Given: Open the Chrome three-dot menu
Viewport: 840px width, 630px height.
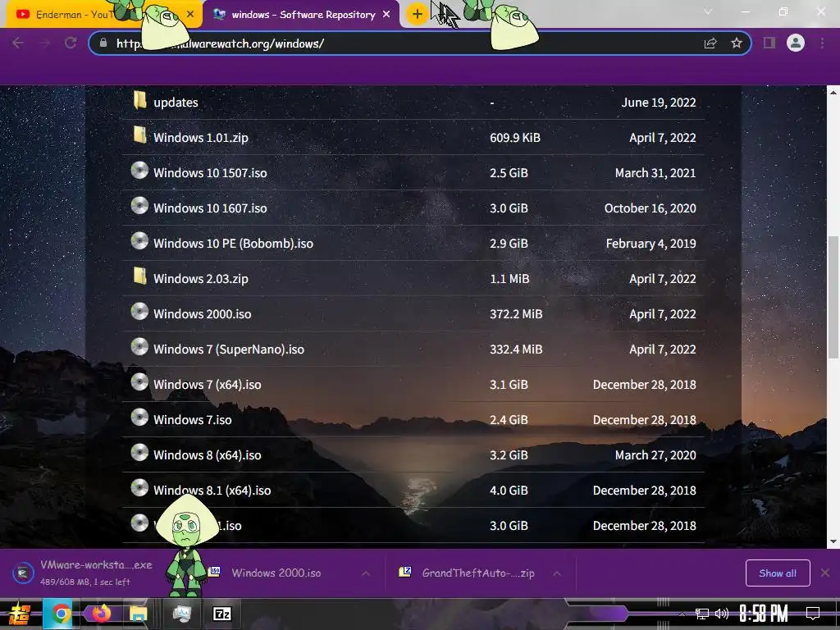Looking at the screenshot, I should tap(822, 43).
